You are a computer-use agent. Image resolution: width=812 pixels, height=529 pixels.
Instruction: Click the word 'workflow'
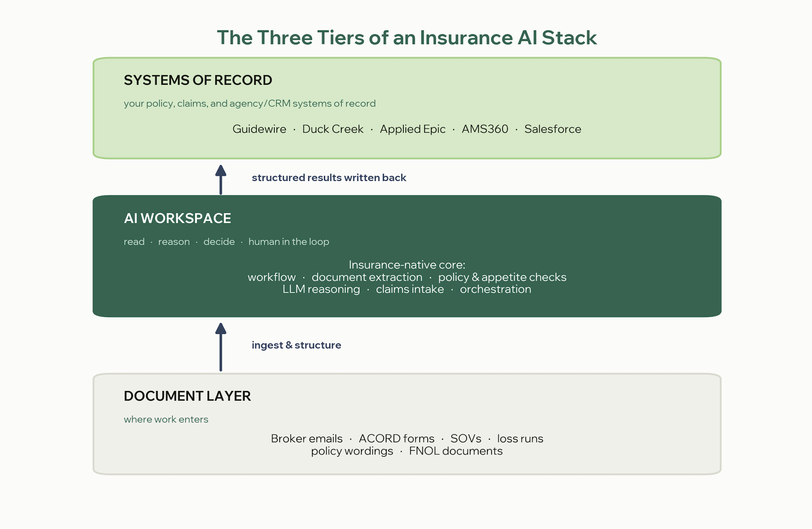(272, 277)
